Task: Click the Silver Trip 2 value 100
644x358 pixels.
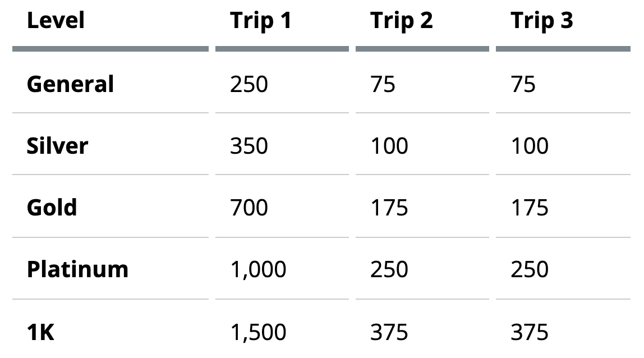Action: [389, 146]
